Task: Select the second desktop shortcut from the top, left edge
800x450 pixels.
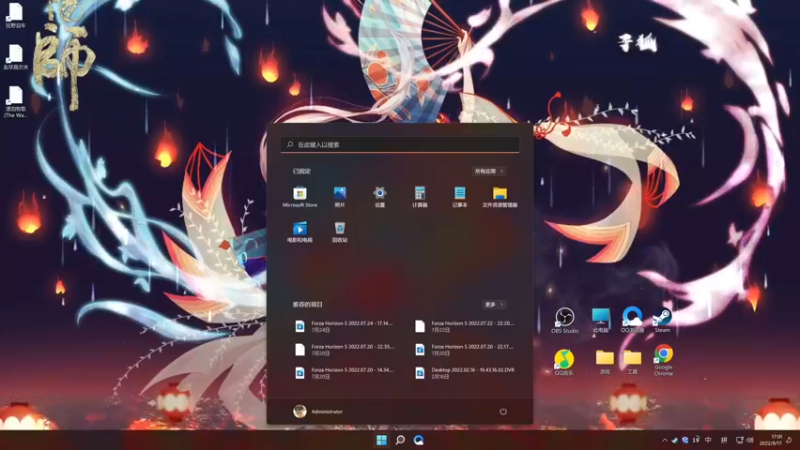Action: tap(15, 57)
